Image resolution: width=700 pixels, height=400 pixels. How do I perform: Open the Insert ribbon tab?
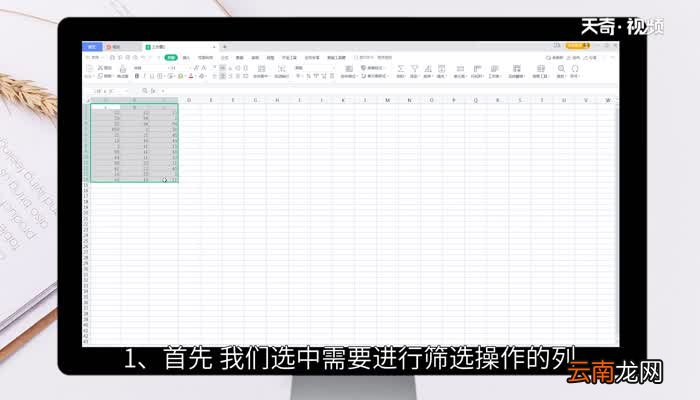tap(186, 58)
